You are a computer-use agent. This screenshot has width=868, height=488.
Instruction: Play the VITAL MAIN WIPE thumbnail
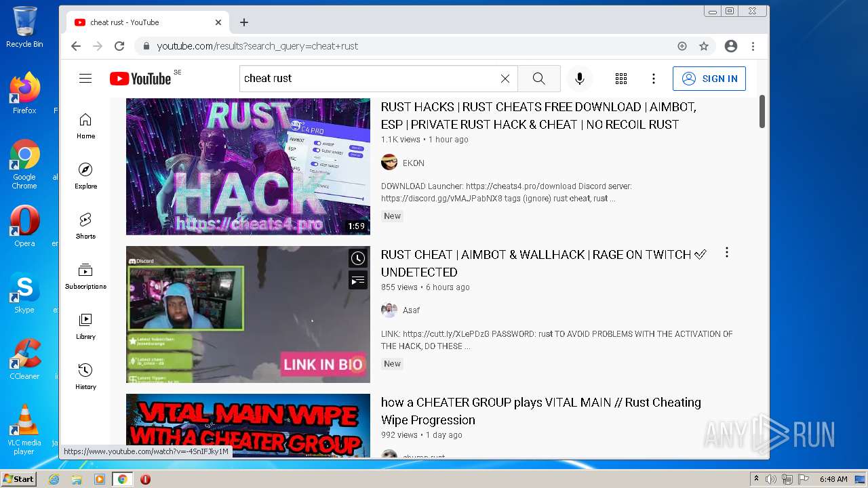pos(248,426)
